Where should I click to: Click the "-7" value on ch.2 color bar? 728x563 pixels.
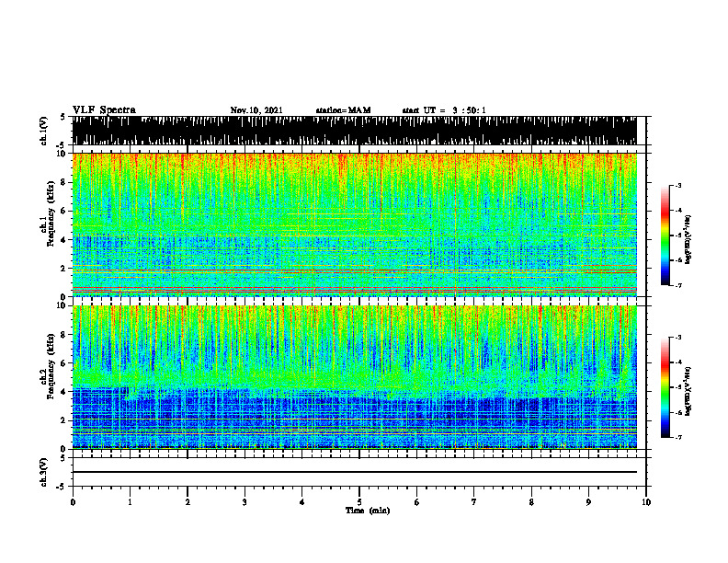(678, 437)
